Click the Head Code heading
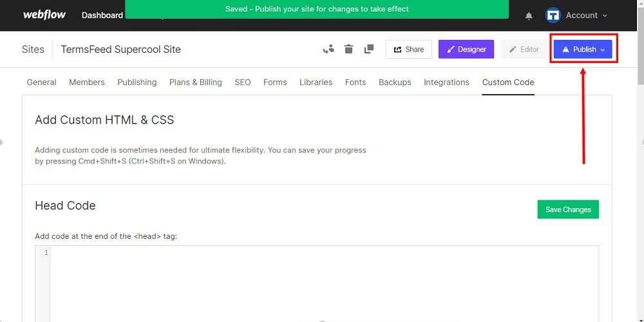644x322 pixels. click(65, 205)
